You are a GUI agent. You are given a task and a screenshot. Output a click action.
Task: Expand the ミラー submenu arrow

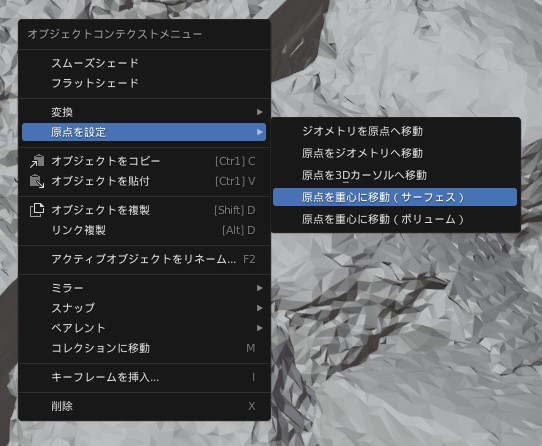260,288
